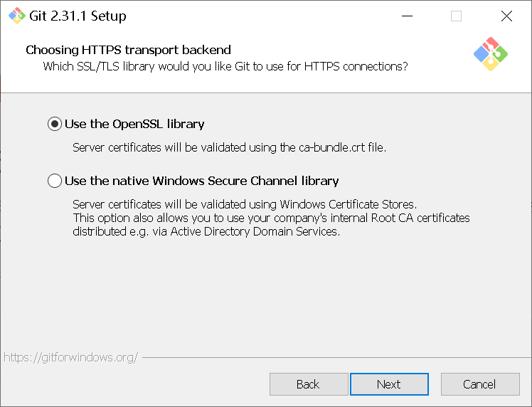Viewport: 532px width, 407px height.
Task: Click the "Which SSL/TLS library" question text
Action: [225, 66]
